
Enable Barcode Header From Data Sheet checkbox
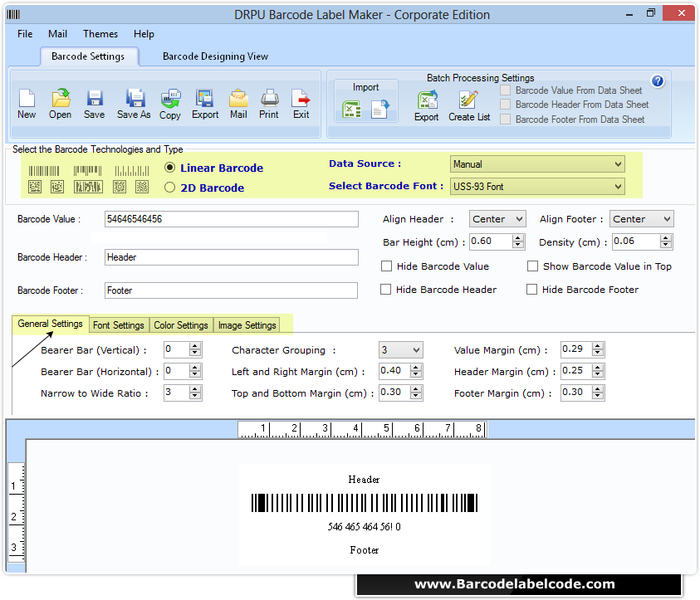point(506,105)
